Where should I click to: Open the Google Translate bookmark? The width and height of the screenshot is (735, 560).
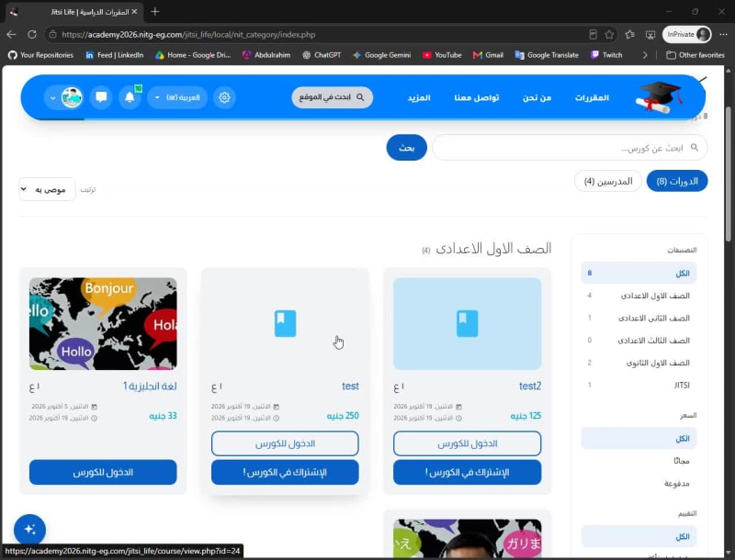(547, 55)
